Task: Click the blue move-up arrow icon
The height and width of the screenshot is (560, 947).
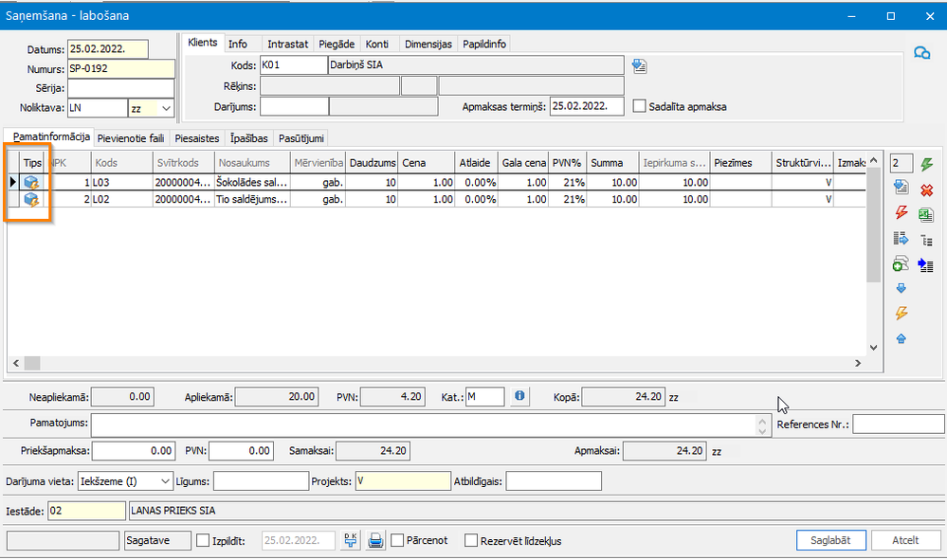Action: [x=901, y=338]
